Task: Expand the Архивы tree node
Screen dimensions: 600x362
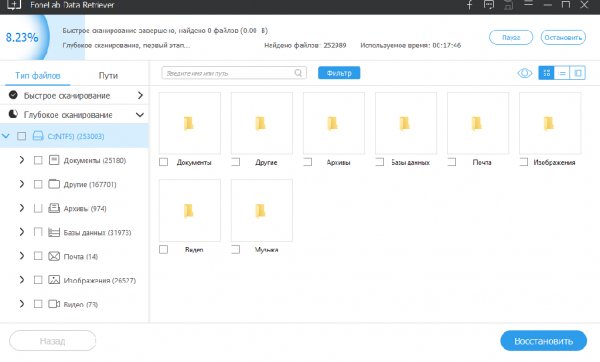Action: point(22,208)
